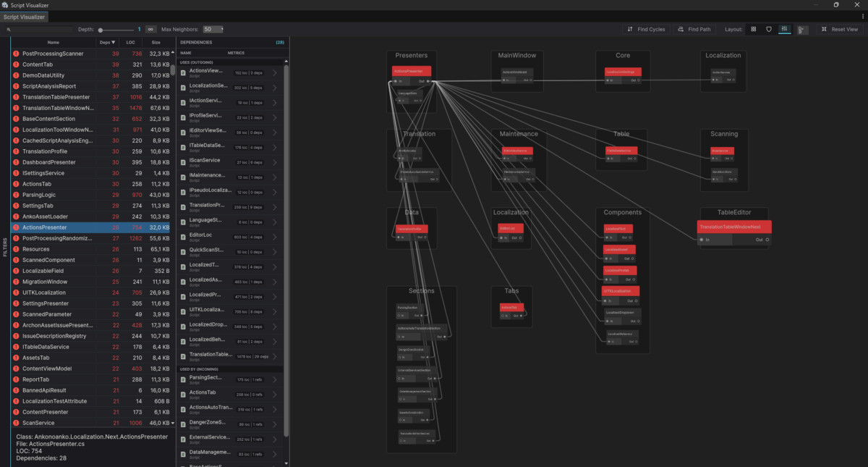Click the Reset View button
868x467 pixels.
(x=839, y=30)
